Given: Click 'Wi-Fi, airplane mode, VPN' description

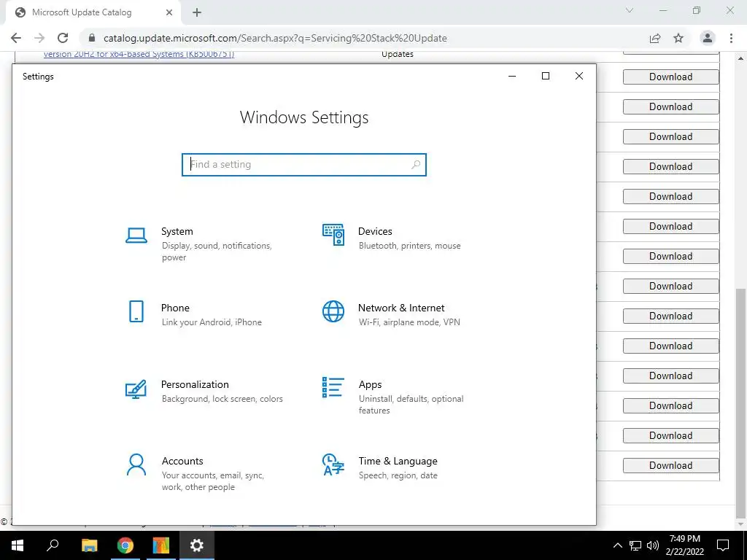Looking at the screenshot, I should [x=409, y=322].
